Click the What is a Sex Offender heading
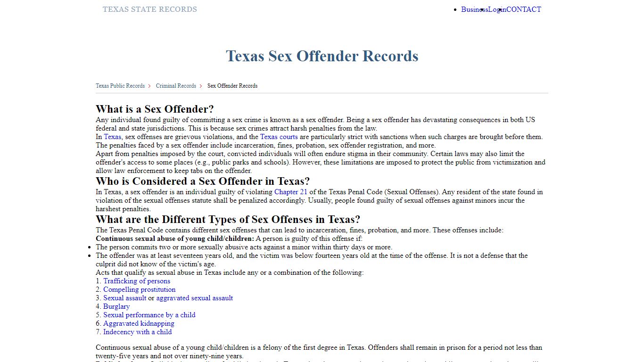This screenshot has width=644, height=362. (155, 109)
